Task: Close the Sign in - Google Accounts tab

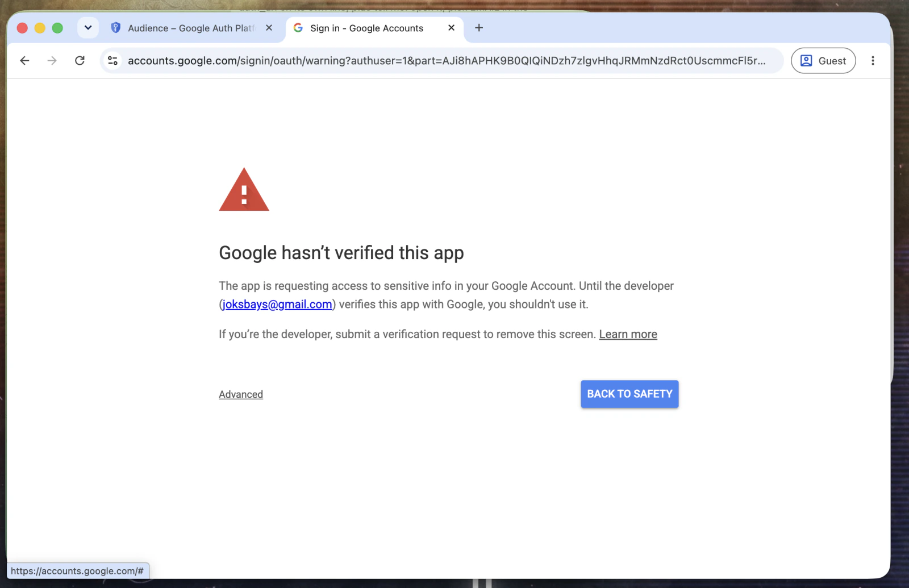Action: click(x=452, y=28)
